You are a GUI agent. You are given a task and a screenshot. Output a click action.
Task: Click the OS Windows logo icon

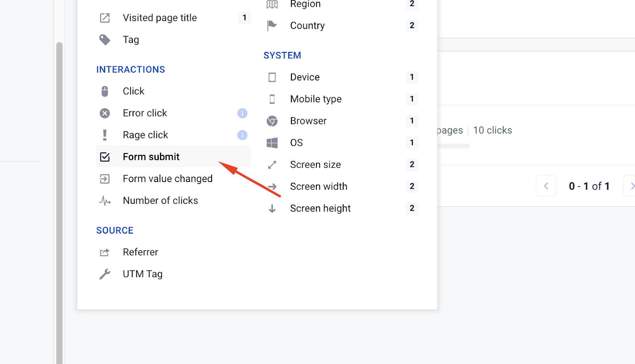(272, 143)
